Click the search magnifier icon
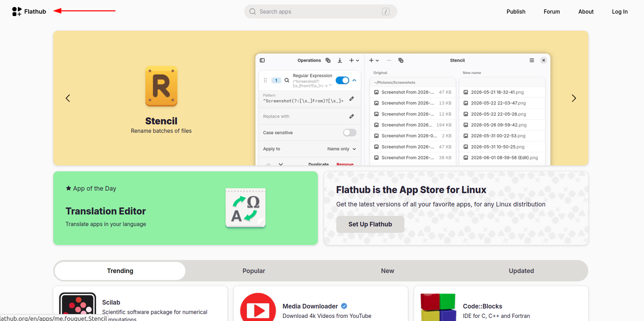This screenshot has width=644, height=321. point(253,12)
